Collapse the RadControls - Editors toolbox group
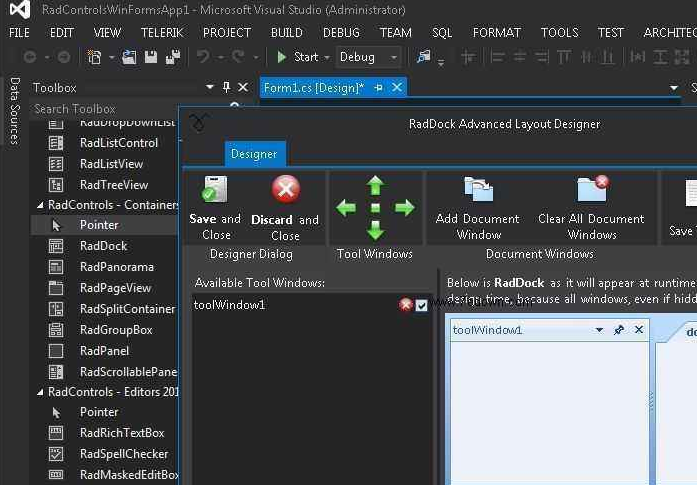The height and width of the screenshot is (485, 697). [39, 392]
